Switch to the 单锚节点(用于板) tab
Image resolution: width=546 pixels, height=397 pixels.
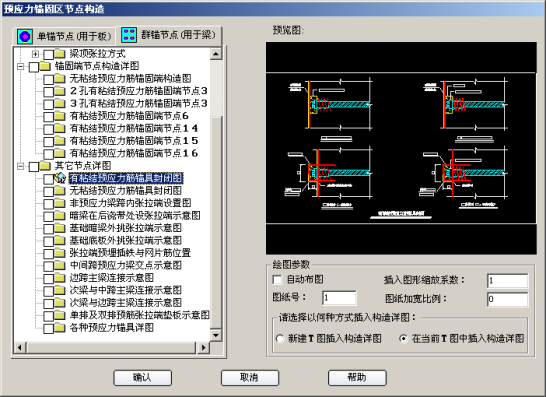(64, 36)
